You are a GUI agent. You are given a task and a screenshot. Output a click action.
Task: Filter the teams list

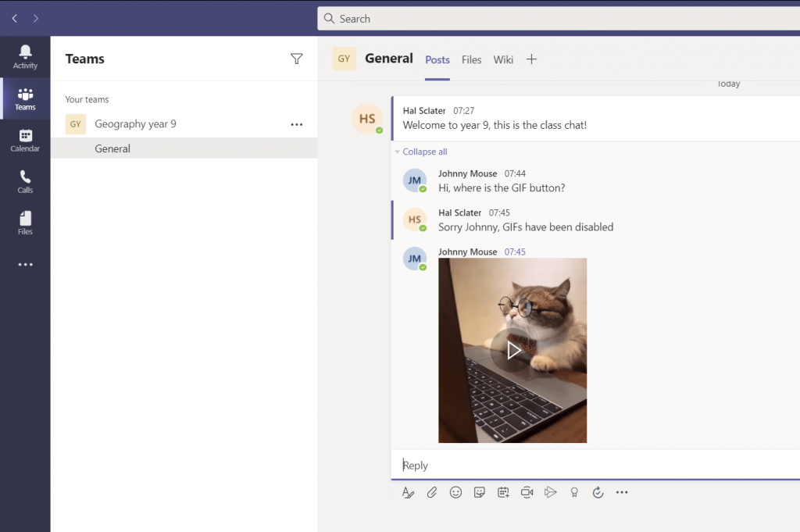pos(296,59)
